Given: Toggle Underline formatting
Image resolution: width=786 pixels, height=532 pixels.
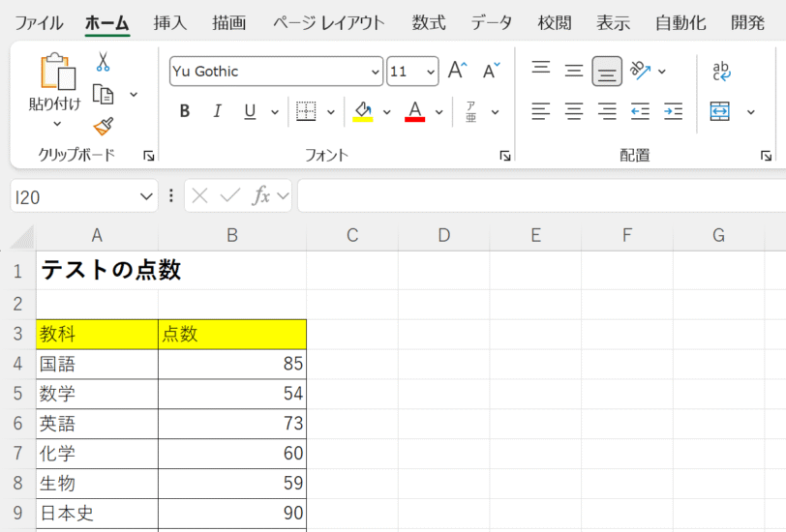Looking at the screenshot, I should point(250,111).
